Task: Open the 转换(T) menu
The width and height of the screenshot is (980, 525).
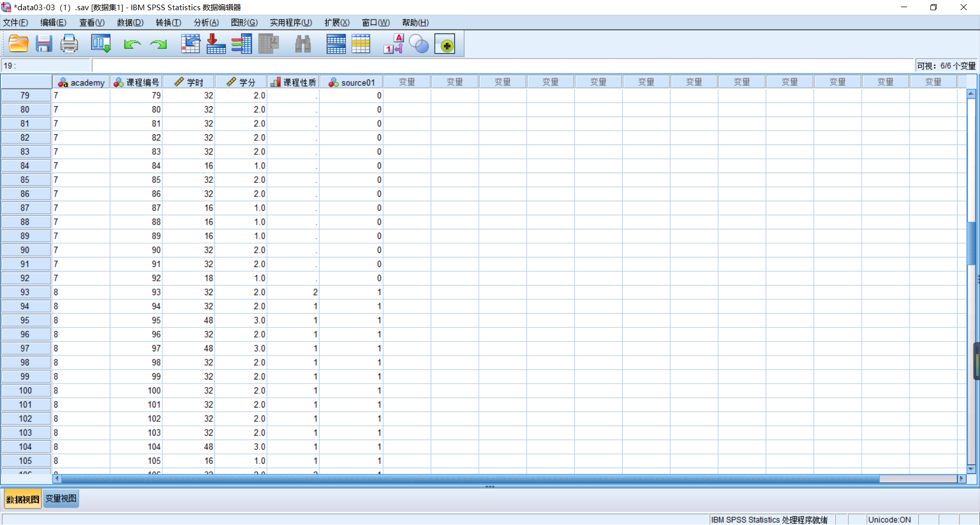Action: tap(168, 22)
